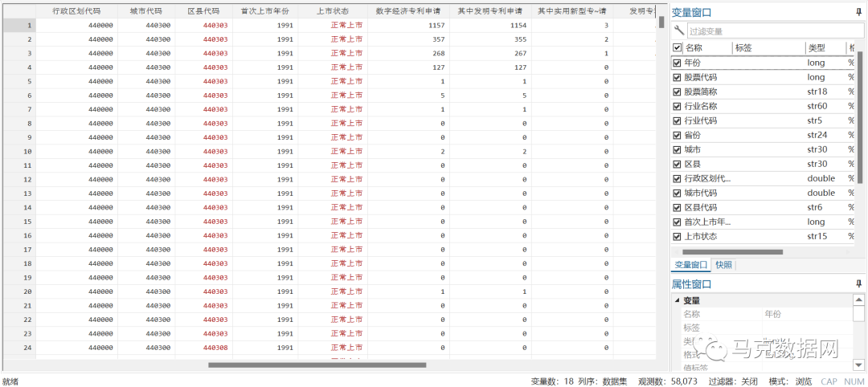
Task: Select the 行政区划代... variable row
Action: click(764, 178)
